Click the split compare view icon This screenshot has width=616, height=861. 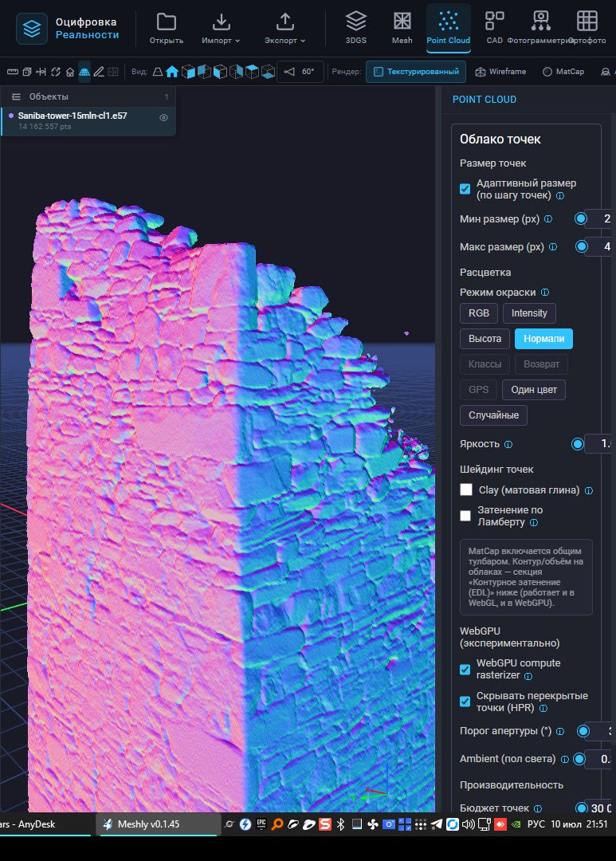pyautogui.click(x=113, y=72)
